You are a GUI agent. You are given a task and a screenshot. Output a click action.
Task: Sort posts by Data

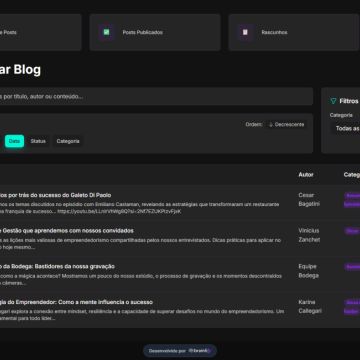click(x=14, y=141)
